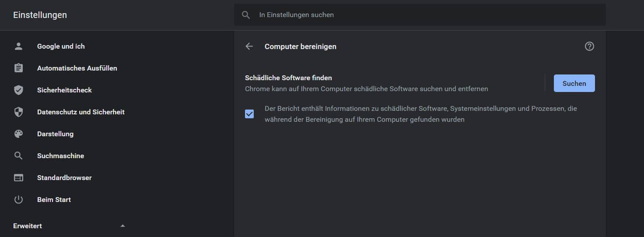Click the browser window icon for Standardbrowser

pyautogui.click(x=18, y=178)
